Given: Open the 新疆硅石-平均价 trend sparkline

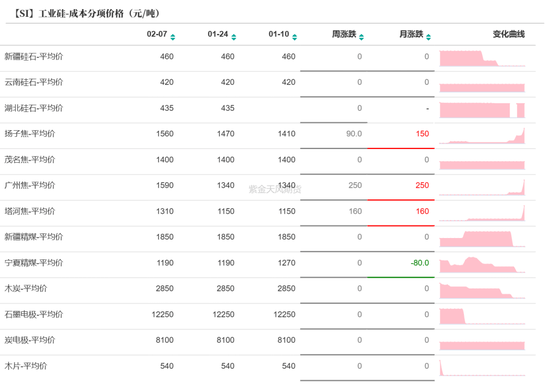Looking at the screenshot, I should tap(482, 58).
